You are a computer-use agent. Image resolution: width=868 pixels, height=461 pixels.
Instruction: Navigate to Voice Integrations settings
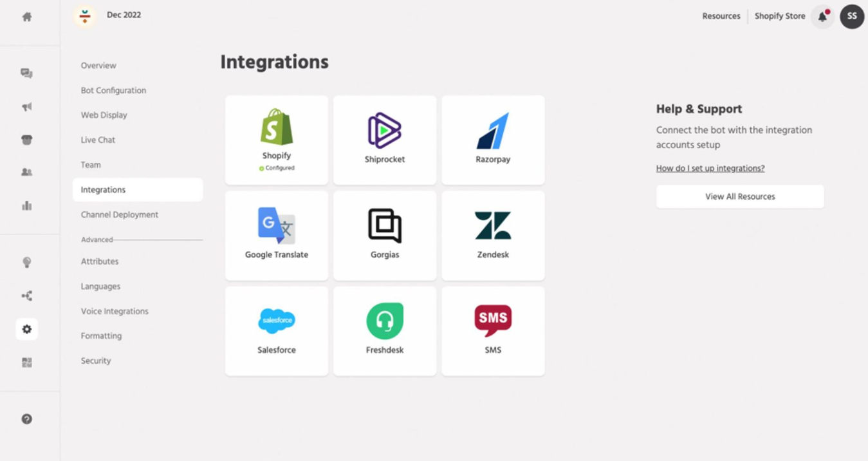[x=115, y=312]
